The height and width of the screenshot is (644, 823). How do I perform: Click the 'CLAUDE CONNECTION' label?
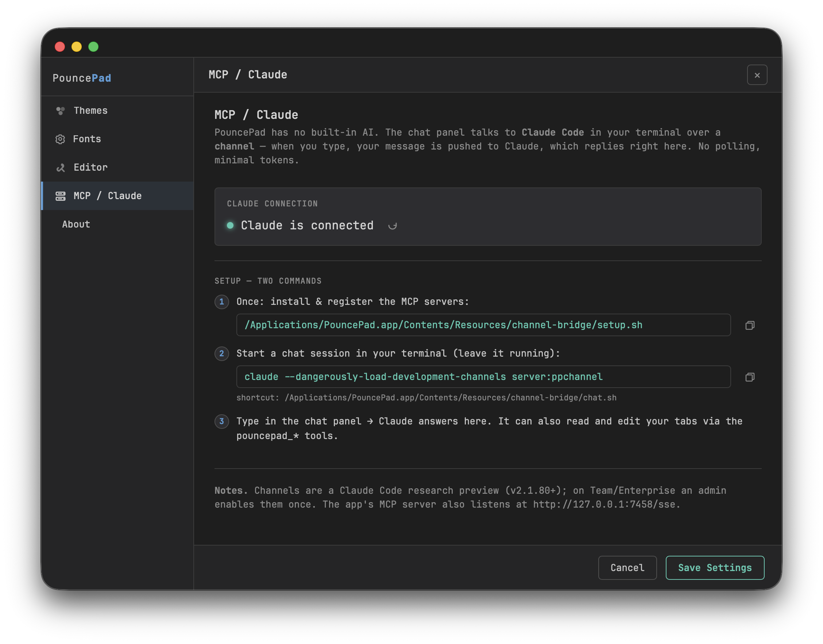click(272, 203)
